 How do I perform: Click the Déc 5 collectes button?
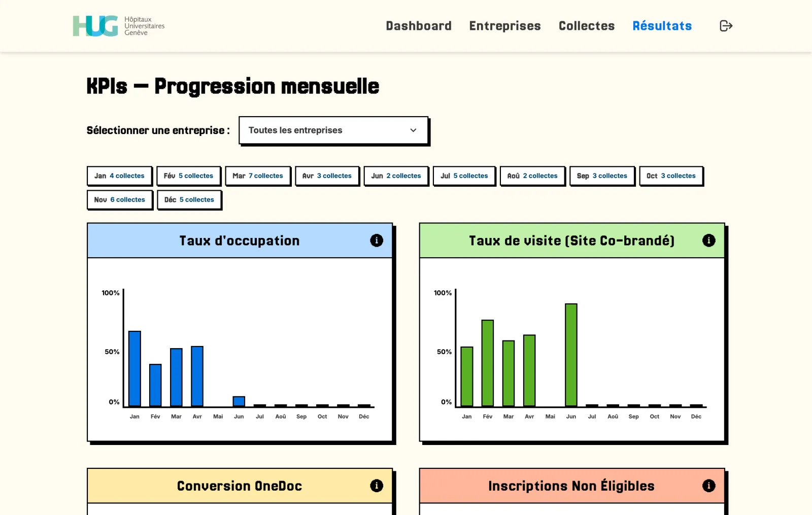point(189,200)
